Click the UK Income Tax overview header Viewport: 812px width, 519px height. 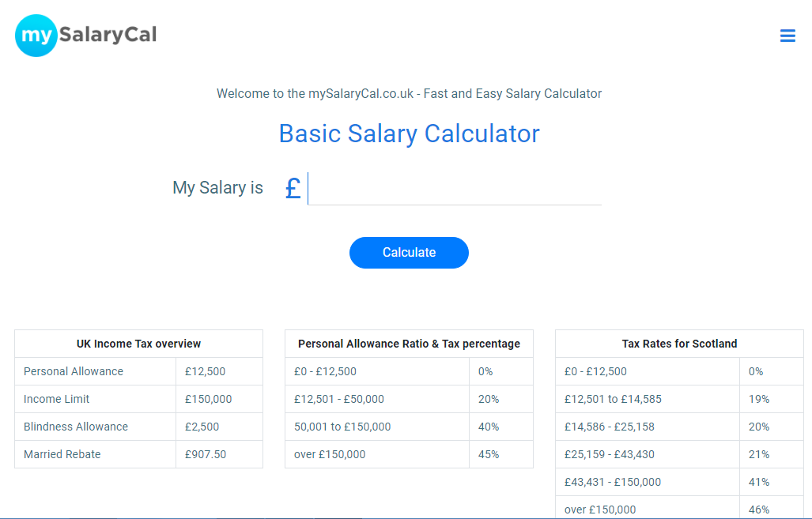(138, 343)
